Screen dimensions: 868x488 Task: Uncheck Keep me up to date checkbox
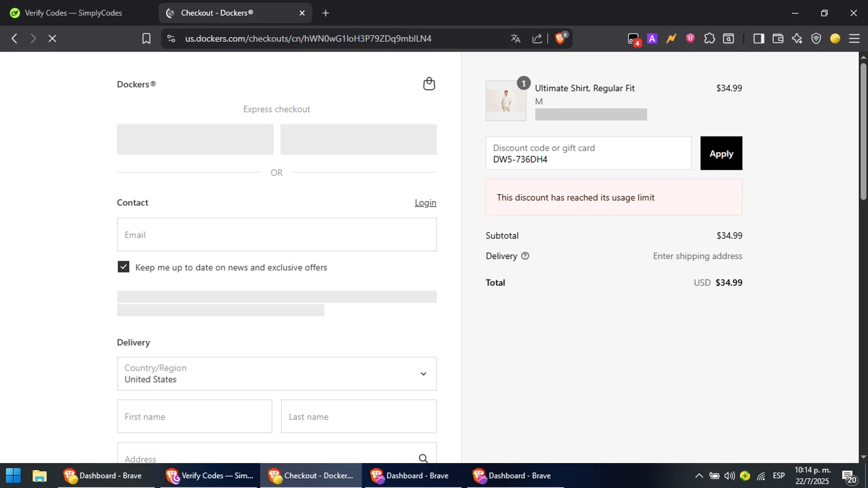point(123,267)
